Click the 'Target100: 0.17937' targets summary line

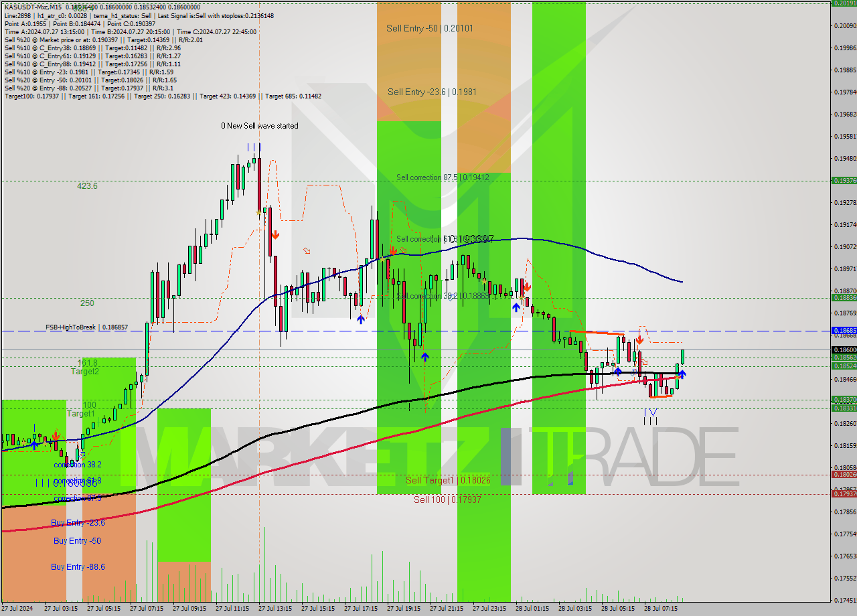pos(163,96)
